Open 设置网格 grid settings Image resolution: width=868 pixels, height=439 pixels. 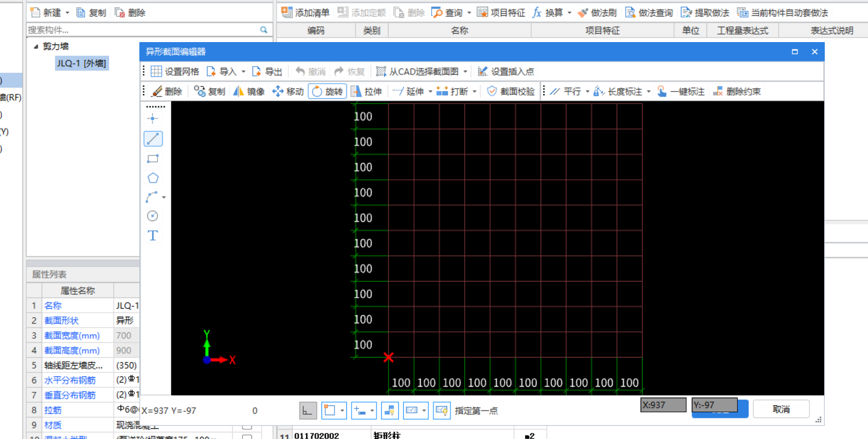pos(175,72)
